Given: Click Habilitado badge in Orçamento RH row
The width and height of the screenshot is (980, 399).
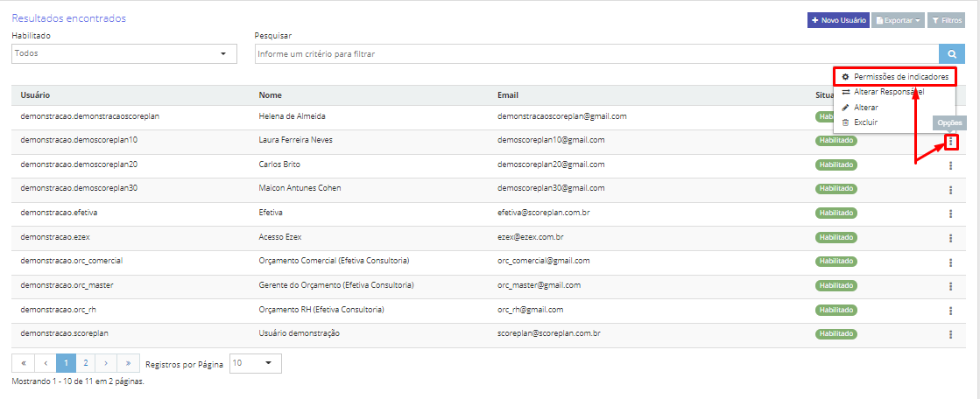Looking at the screenshot, I should click(x=835, y=310).
